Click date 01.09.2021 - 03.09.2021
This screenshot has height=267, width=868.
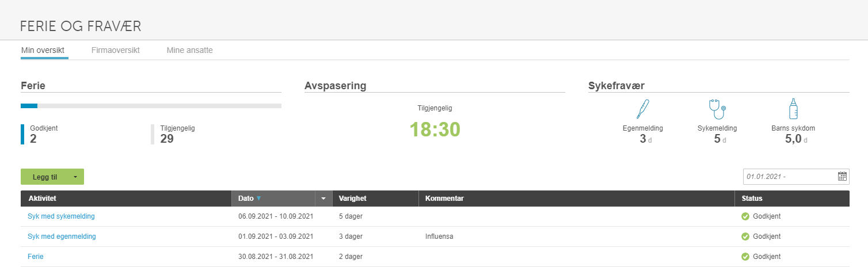coord(276,237)
